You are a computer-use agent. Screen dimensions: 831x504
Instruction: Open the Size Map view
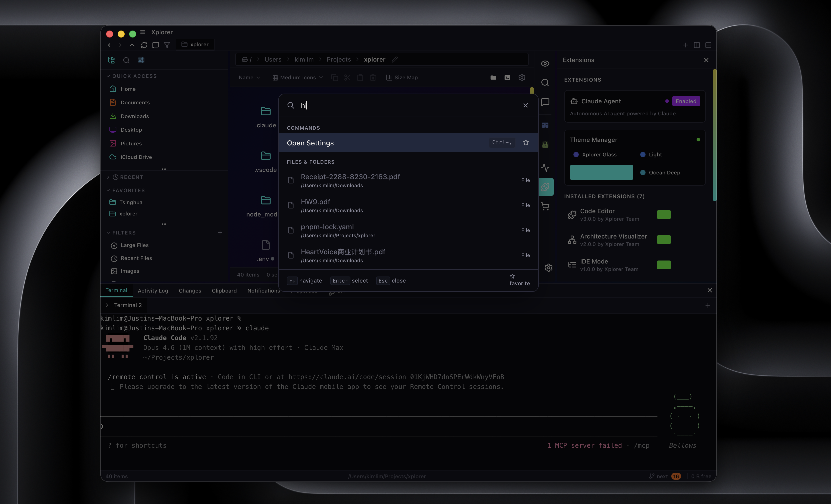click(402, 78)
